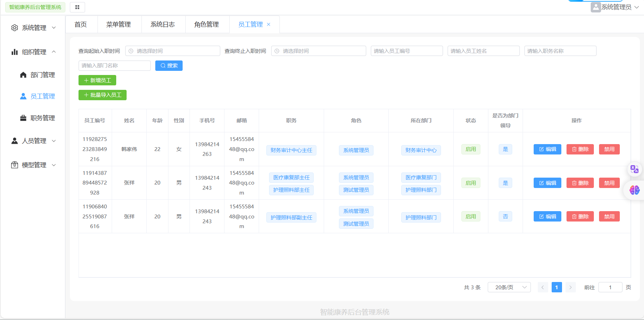Click the 智能康养后台管理系统 logo label
The image size is (644, 320).
[x=35, y=7]
